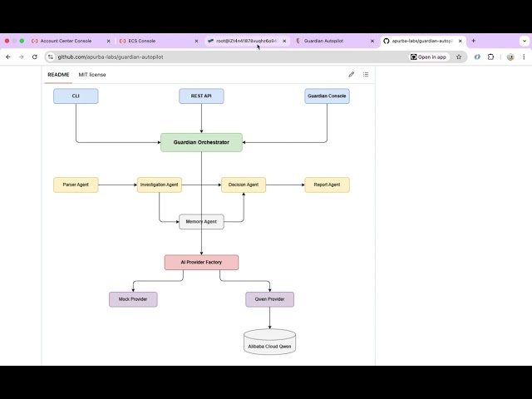View site information icon in address bar
532x399 pixels.
coord(51,57)
